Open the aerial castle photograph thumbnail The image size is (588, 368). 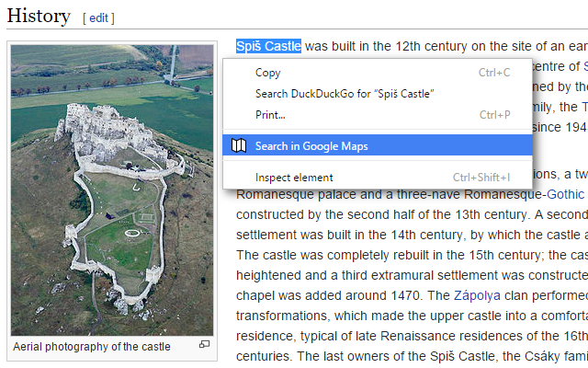coord(112,190)
